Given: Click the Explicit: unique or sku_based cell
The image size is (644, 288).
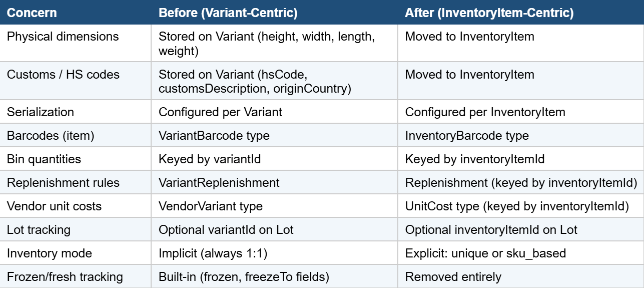Looking at the screenshot, I should 521,253.
